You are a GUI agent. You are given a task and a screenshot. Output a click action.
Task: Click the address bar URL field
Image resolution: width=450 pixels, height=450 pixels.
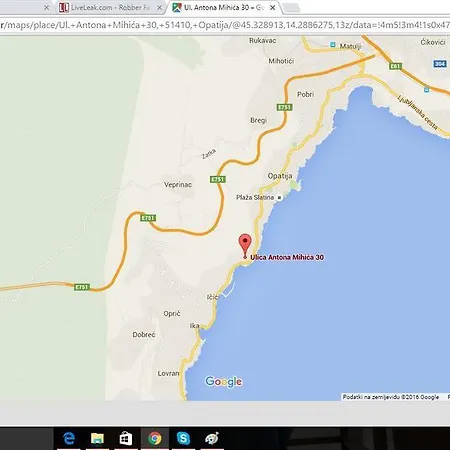(x=225, y=25)
